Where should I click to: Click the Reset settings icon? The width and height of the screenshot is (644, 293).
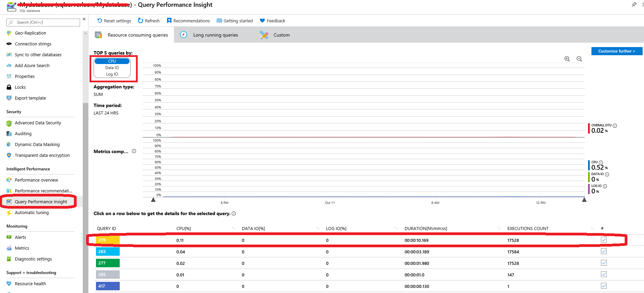click(100, 21)
